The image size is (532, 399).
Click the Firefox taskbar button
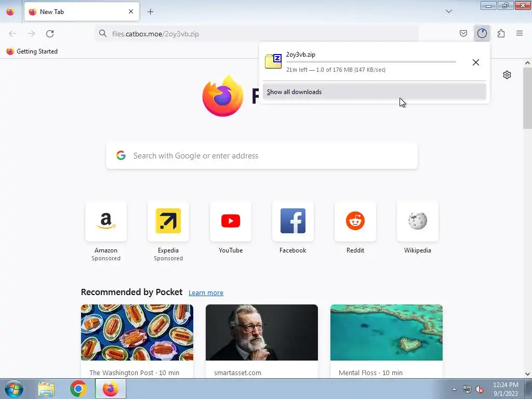[x=110, y=389]
